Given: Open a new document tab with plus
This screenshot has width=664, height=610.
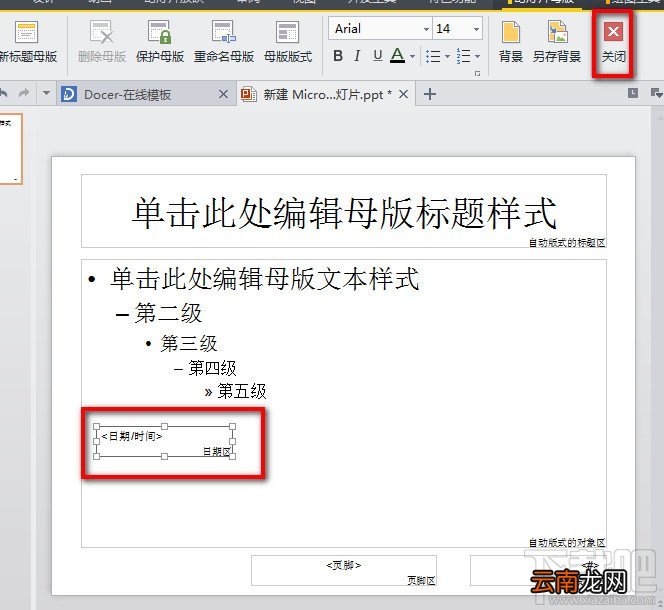Looking at the screenshot, I should 429,94.
